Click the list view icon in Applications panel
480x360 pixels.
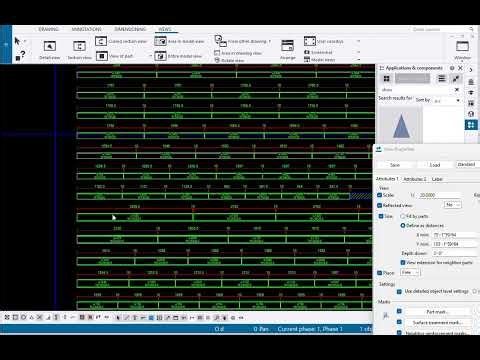point(442,78)
